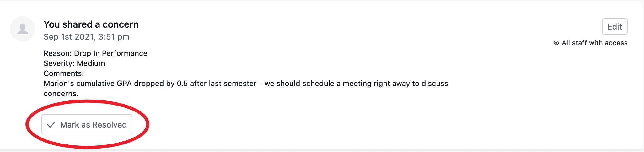Click the "Comments:" label

pyautogui.click(x=64, y=73)
